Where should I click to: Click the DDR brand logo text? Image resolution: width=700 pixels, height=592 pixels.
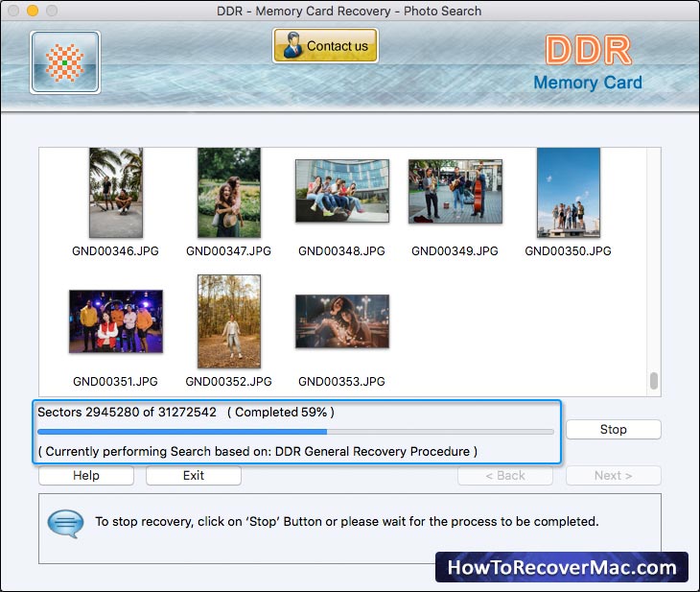pyautogui.click(x=589, y=50)
